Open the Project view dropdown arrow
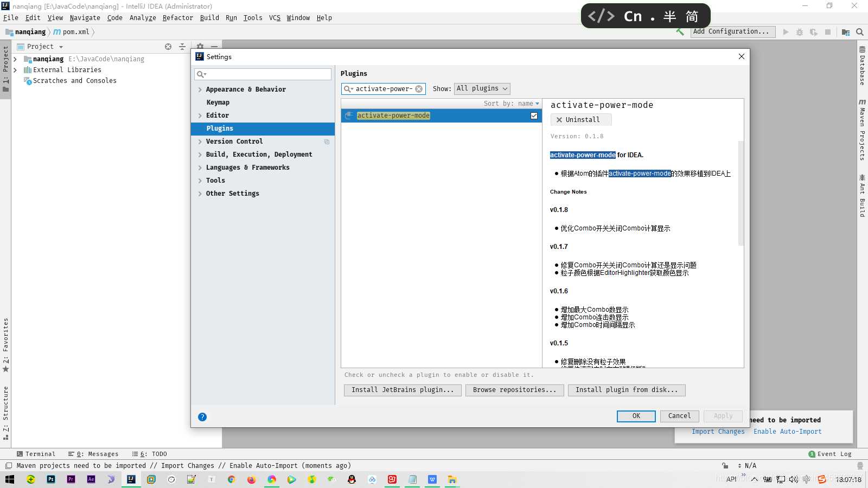The height and width of the screenshot is (488, 868). point(61,47)
